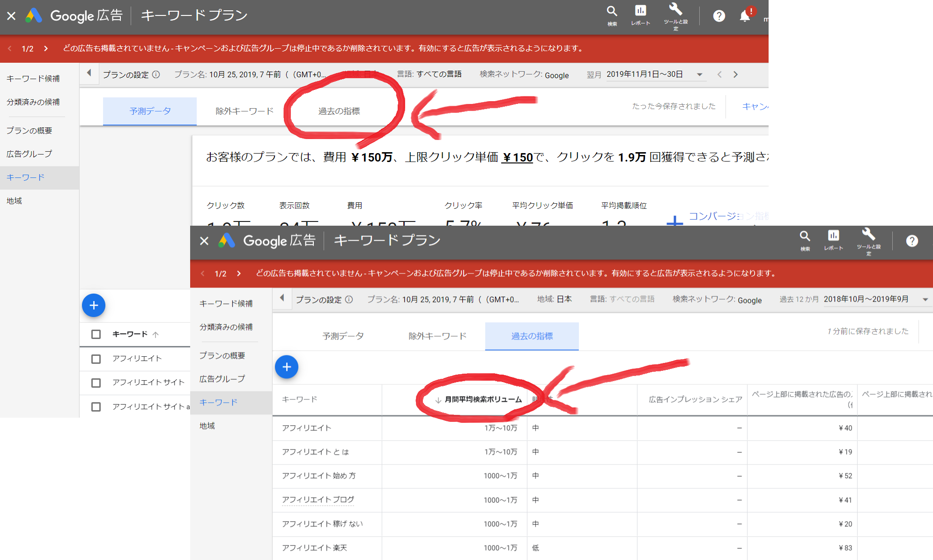Click info icon beside プランの設定 in upper window
This screenshot has width=933, height=560.
[x=156, y=74]
